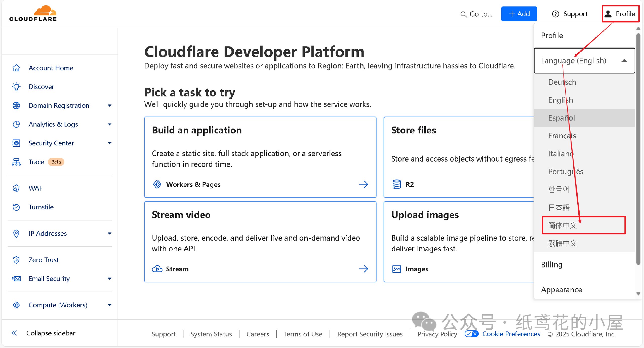Open Billing in profile menu
This screenshot has width=644, height=348.
[584, 265]
